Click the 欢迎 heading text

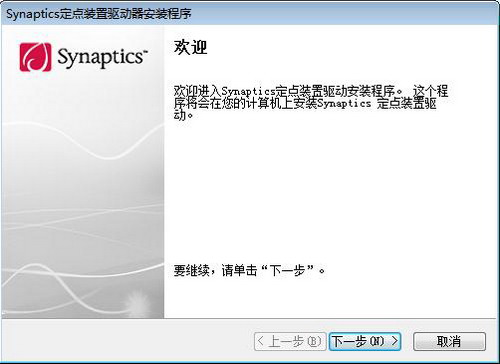(x=190, y=47)
